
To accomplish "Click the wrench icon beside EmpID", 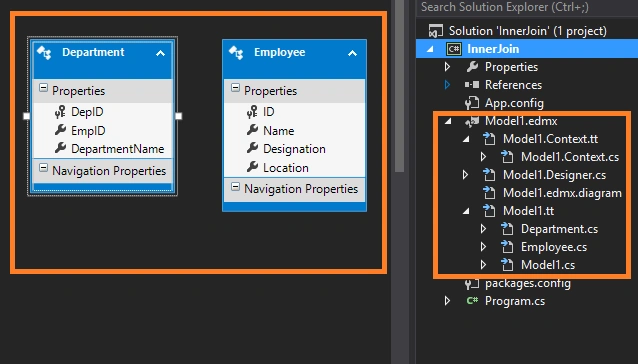I will tap(60, 130).
